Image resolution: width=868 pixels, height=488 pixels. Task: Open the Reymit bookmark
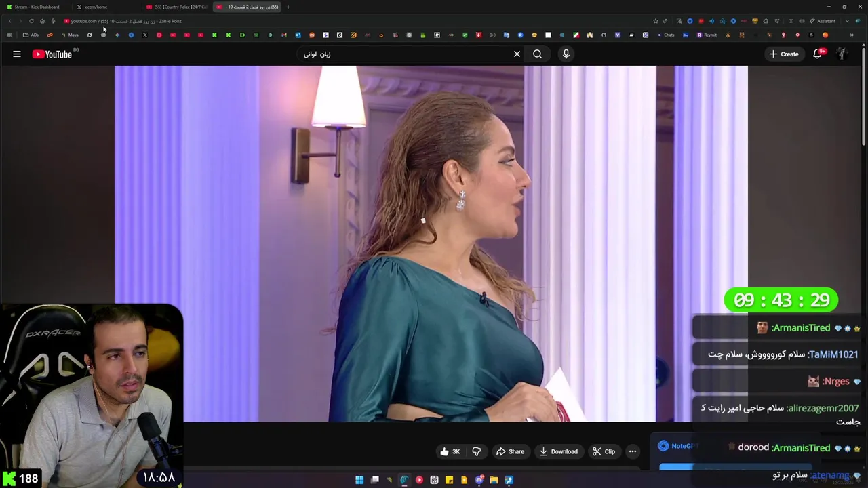click(707, 35)
